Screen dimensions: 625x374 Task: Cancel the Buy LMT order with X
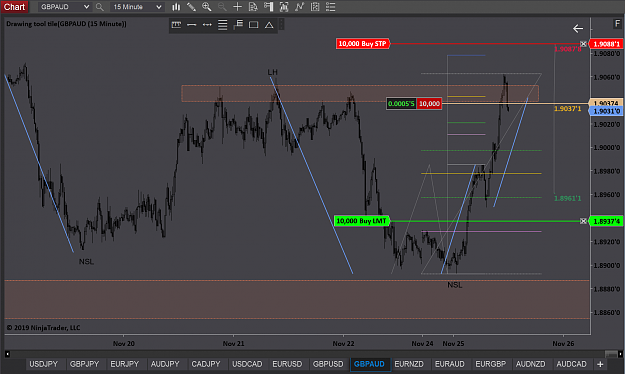click(x=584, y=221)
